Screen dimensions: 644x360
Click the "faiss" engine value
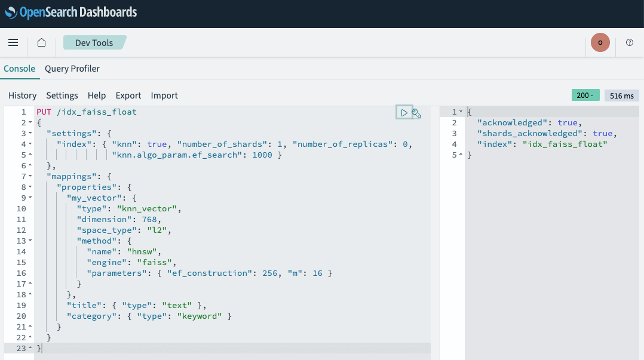pyautogui.click(x=154, y=262)
